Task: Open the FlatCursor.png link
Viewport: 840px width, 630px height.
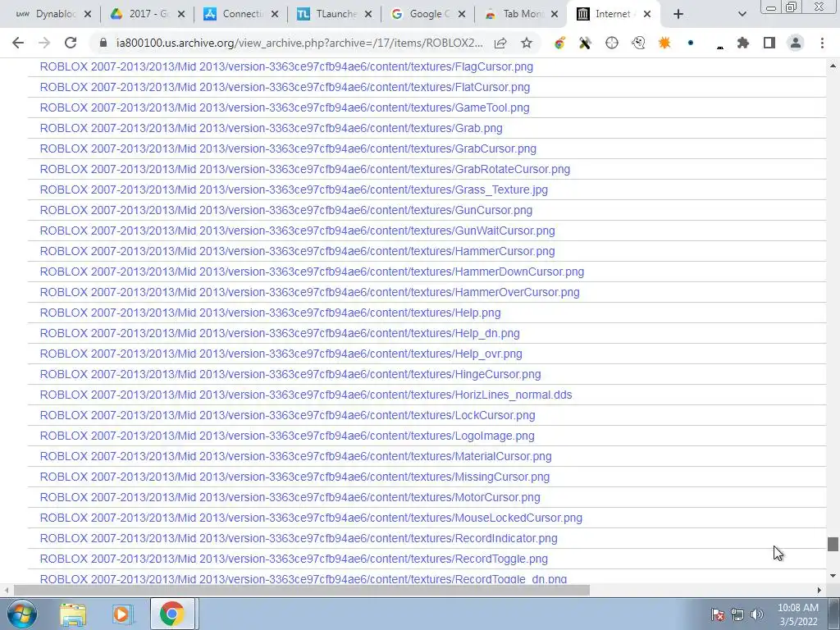Action: (x=285, y=87)
